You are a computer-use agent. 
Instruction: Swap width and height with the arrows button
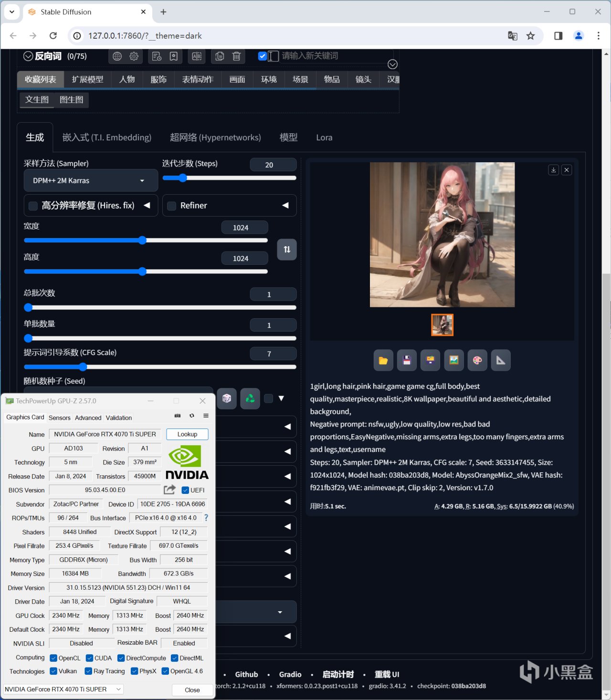287,250
